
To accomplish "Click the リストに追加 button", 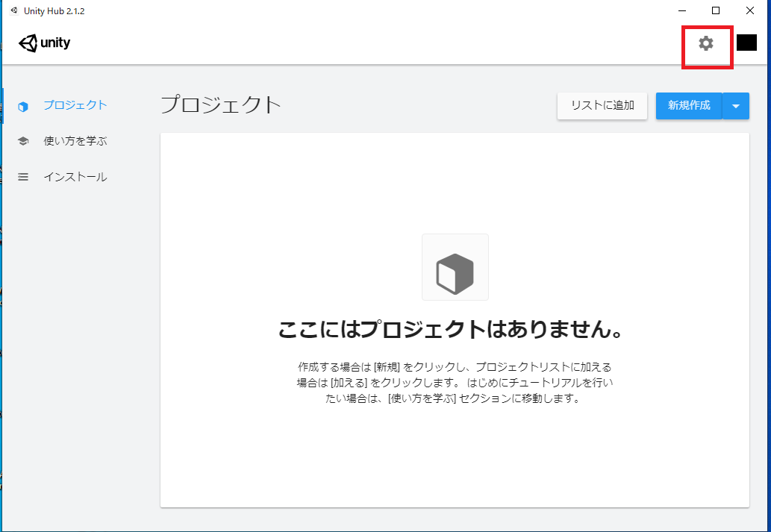I will coord(602,105).
